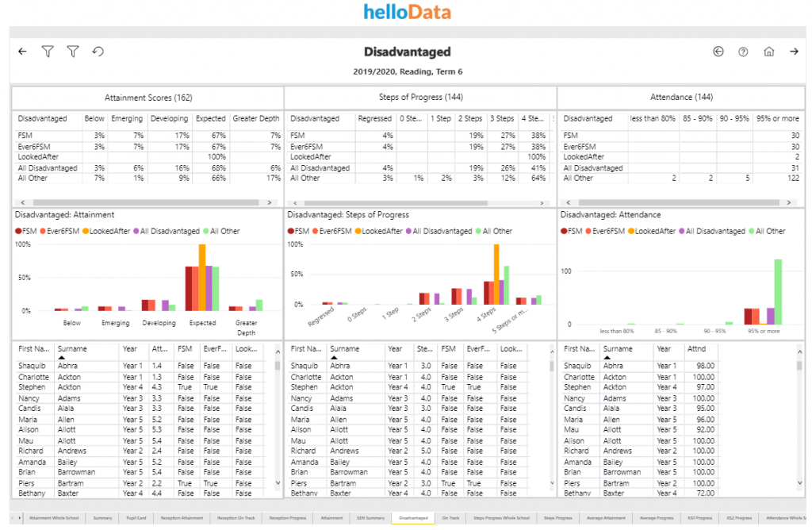The width and height of the screenshot is (812, 530).
Task: Click All Other legend swatch in Attendance chart
Action: click(x=750, y=231)
